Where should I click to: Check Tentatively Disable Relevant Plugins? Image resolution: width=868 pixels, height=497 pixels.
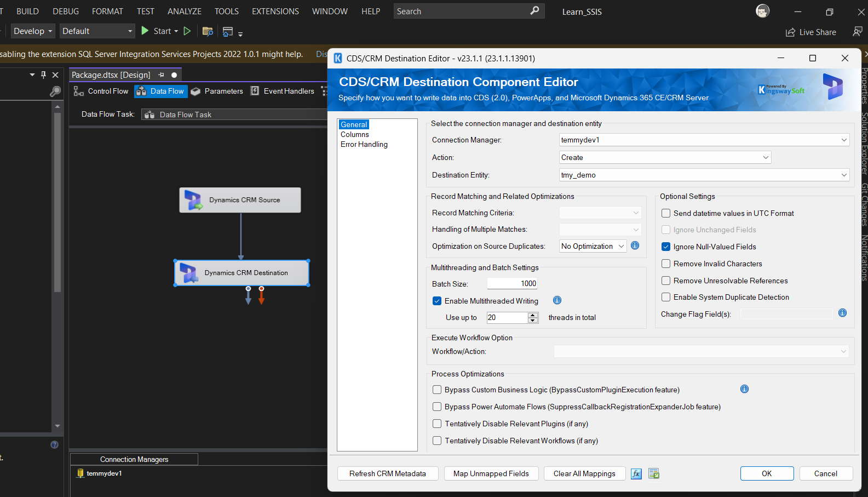click(x=437, y=424)
